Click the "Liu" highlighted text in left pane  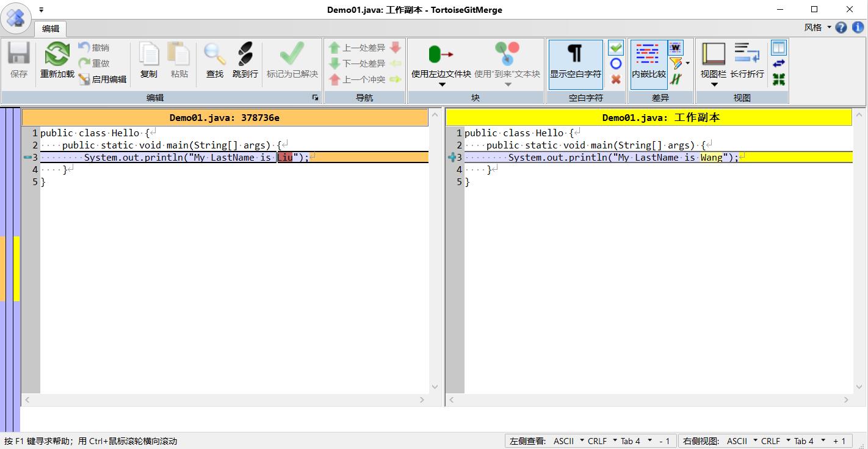tap(285, 158)
